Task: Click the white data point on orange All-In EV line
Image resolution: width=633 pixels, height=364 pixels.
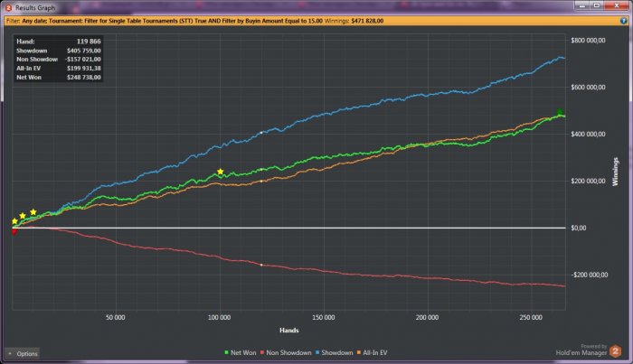Action: click(261, 181)
